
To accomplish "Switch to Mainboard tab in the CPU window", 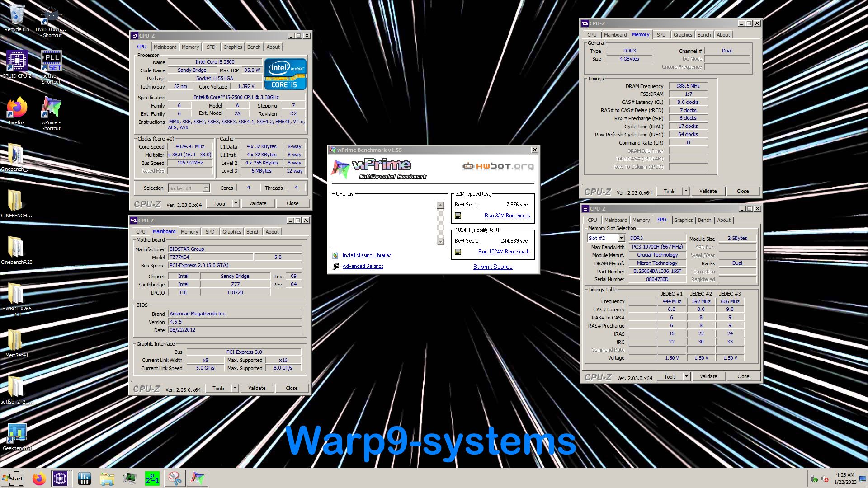I will 165,47.
